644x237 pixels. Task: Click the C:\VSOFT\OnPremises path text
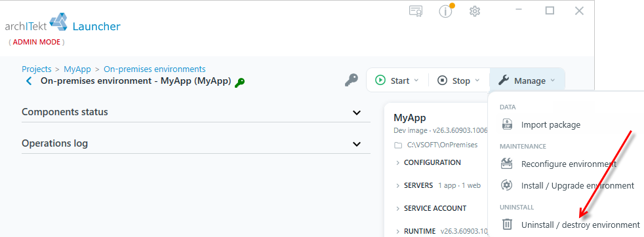point(442,145)
